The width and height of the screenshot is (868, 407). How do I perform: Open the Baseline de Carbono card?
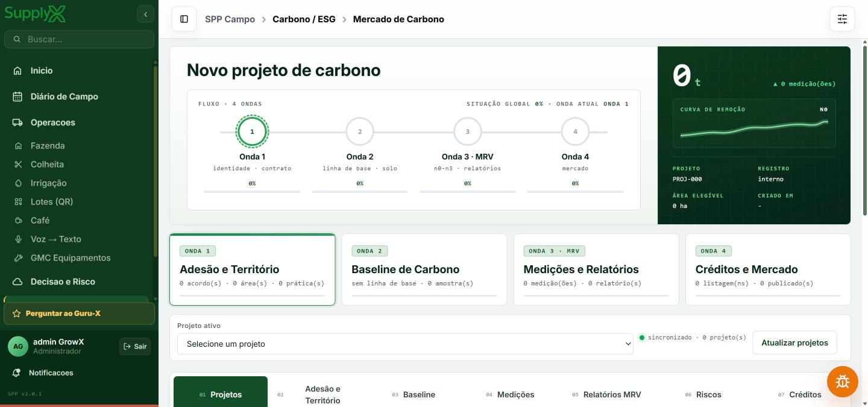coord(424,270)
